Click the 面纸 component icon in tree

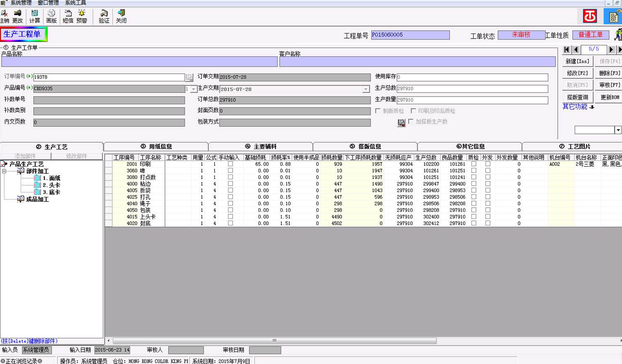(37, 178)
